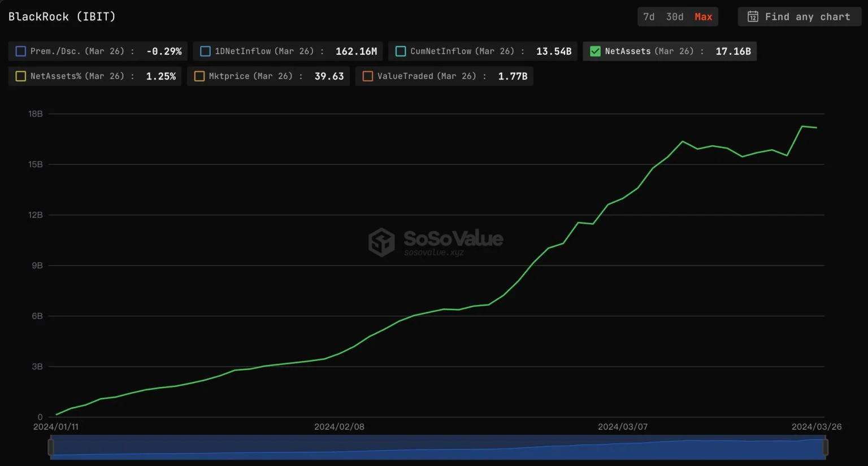The height and width of the screenshot is (466, 868).
Task: Click the 2024/01/11 axis date
Action: click(56, 427)
